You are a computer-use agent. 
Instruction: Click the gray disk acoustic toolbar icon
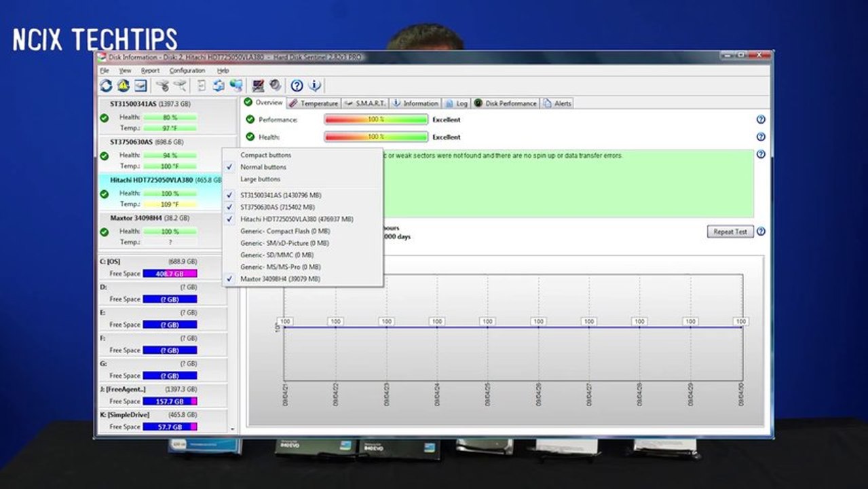pyautogui.click(x=275, y=86)
